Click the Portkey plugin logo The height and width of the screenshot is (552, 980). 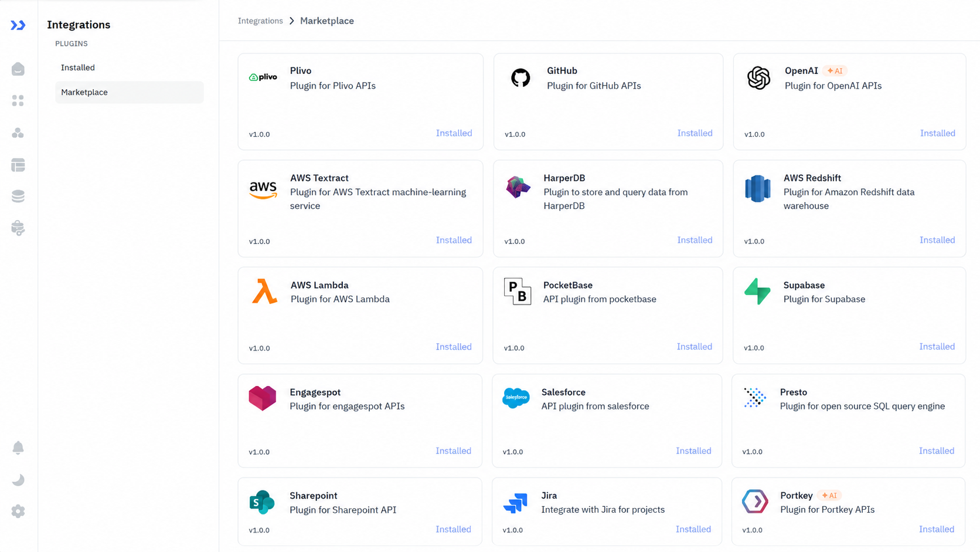[x=755, y=502]
